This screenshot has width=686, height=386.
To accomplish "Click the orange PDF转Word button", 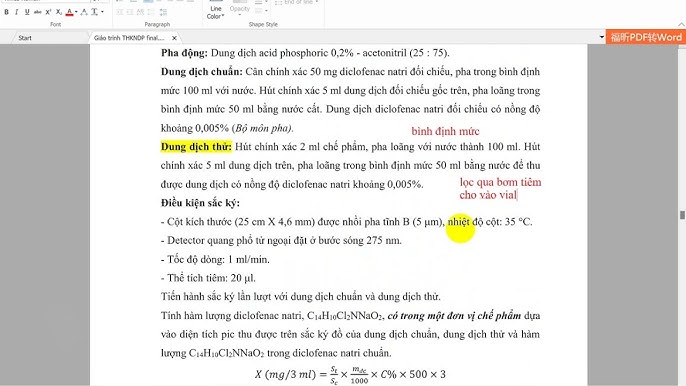I will tap(646, 37).
